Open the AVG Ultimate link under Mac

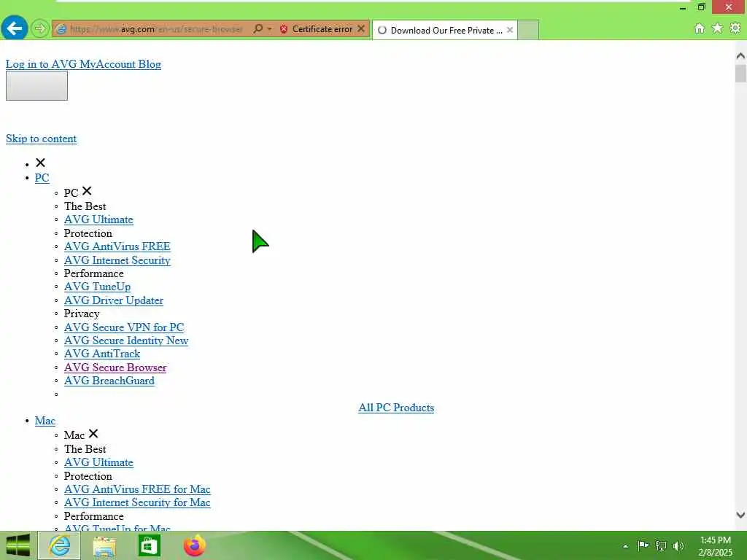pos(98,462)
